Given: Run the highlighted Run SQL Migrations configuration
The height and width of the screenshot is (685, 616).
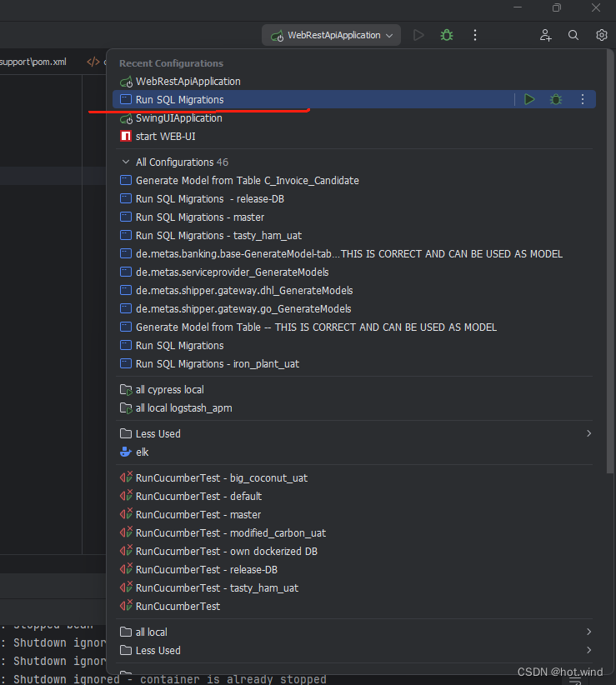Looking at the screenshot, I should [x=529, y=100].
